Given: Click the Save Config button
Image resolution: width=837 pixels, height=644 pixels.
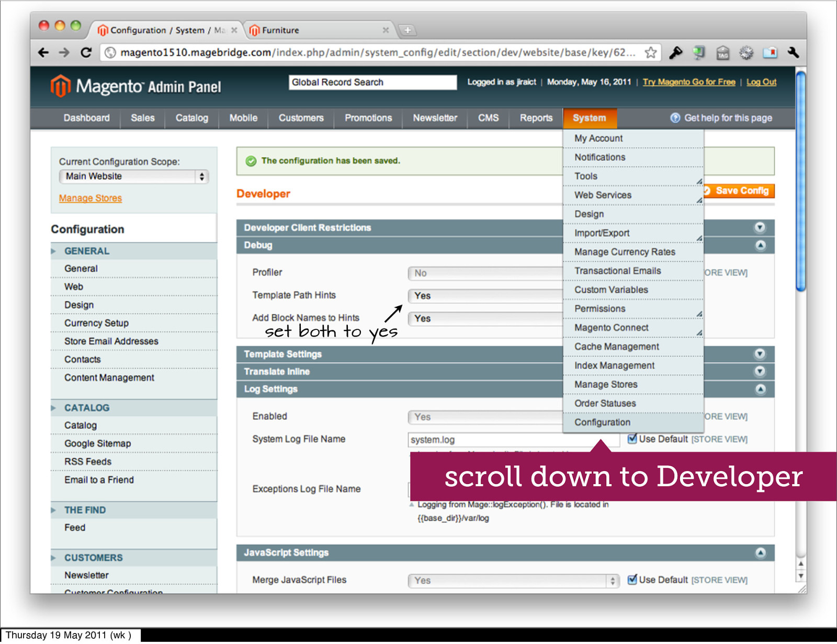Looking at the screenshot, I should pos(739,191).
